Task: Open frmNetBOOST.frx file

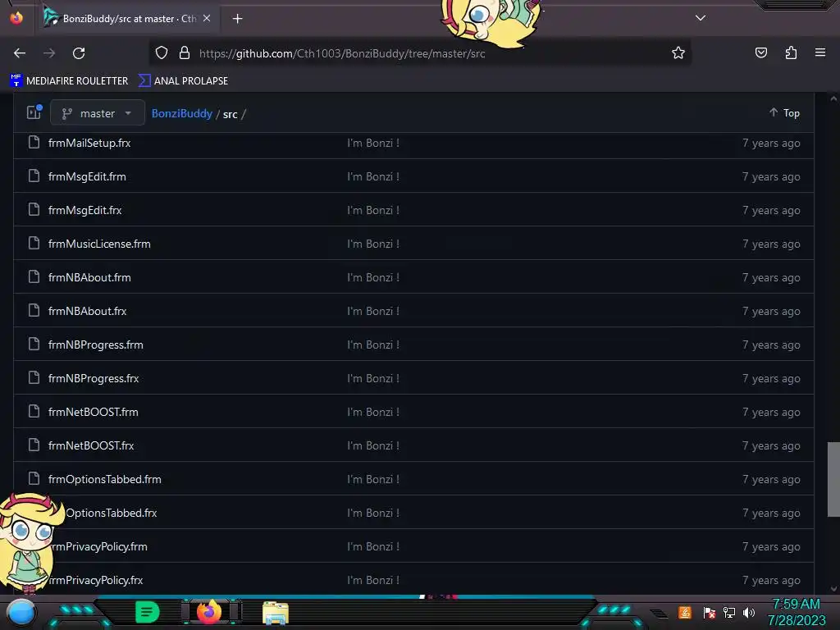Action: point(91,445)
